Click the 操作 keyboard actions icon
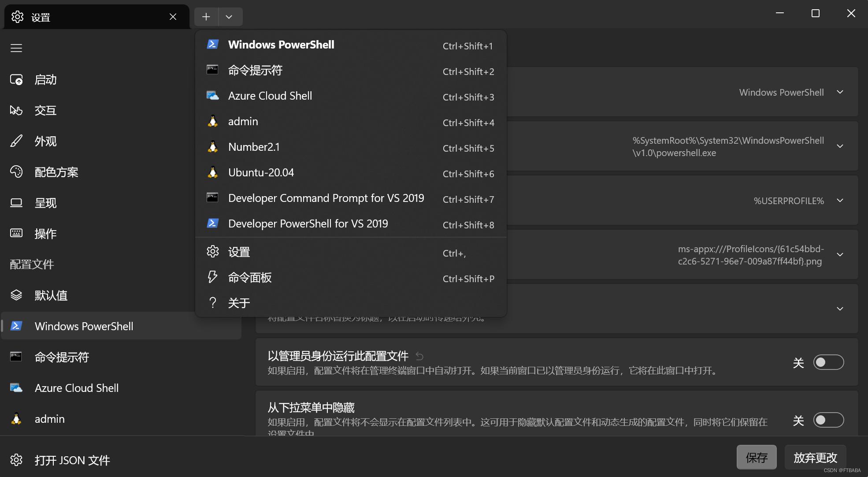The image size is (868, 477). 16,233
